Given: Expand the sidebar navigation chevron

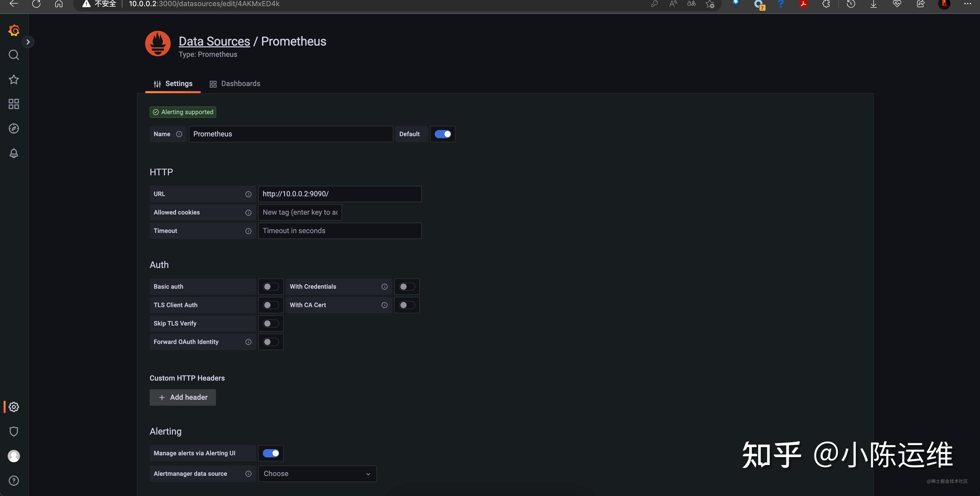Looking at the screenshot, I should click(x=29, y=42).
